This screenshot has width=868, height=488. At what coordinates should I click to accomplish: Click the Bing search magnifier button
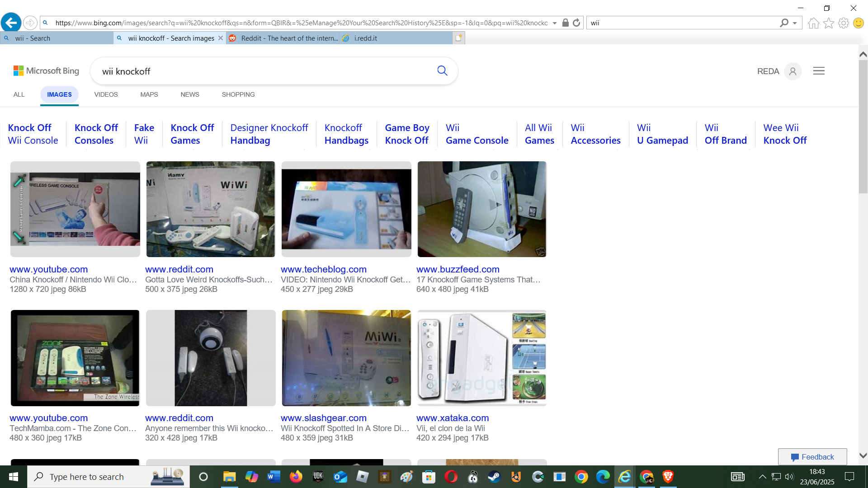click(442, 70)
